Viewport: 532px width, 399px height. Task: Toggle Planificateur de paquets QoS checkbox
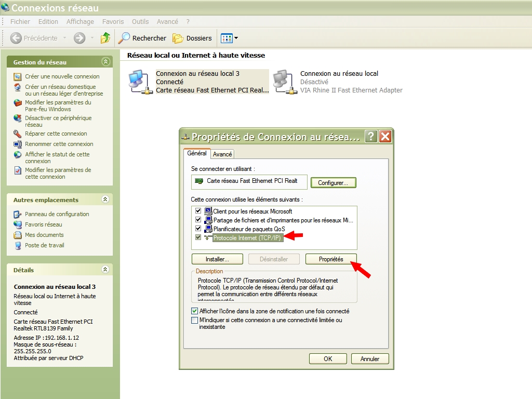[198, 229]
